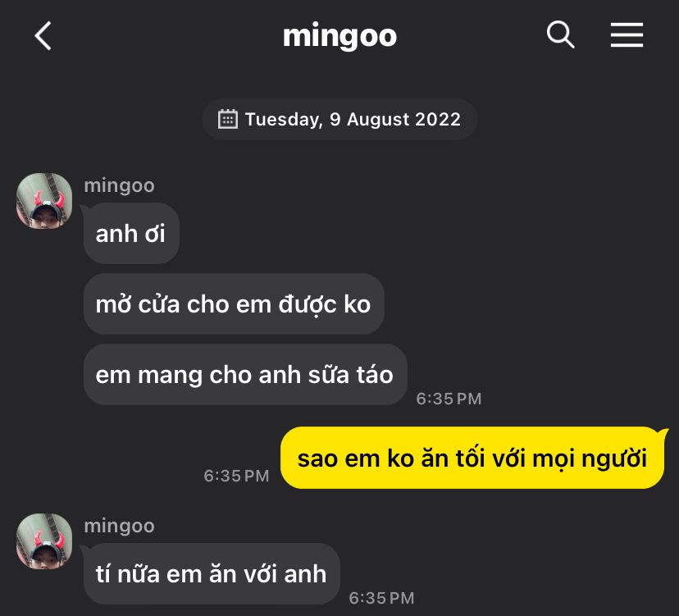Tap 6:35 PM timestamp beside yellow bubble
This screenshot has width=679, height=616.
pyautogui.click(x=236, y=476)
